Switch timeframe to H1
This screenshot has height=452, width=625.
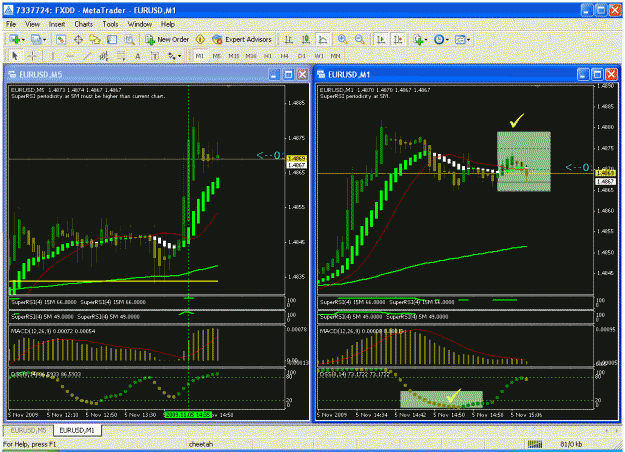[268, 56]
